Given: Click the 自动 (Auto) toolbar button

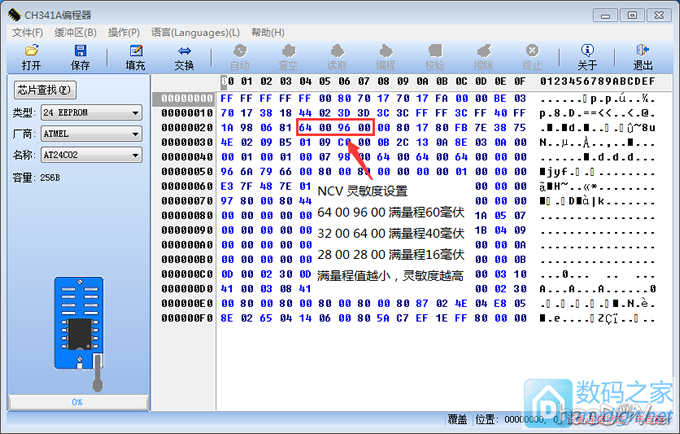Looking at the screenshot, I should [240, 56].
